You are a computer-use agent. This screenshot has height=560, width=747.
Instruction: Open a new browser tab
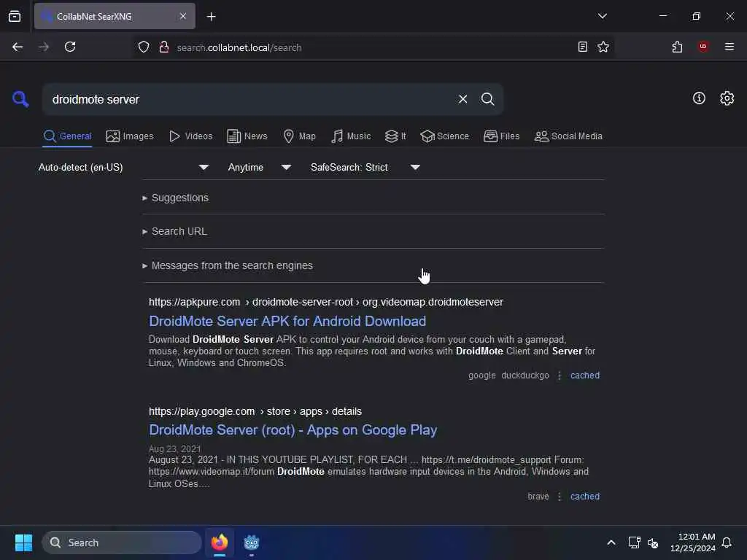click(211, 17)
